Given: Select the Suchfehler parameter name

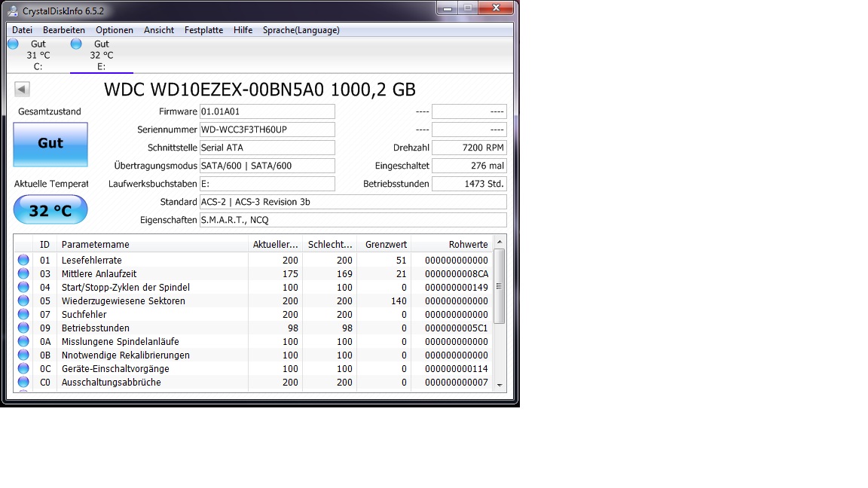Looking at the screenshot, I should [84, 314].
